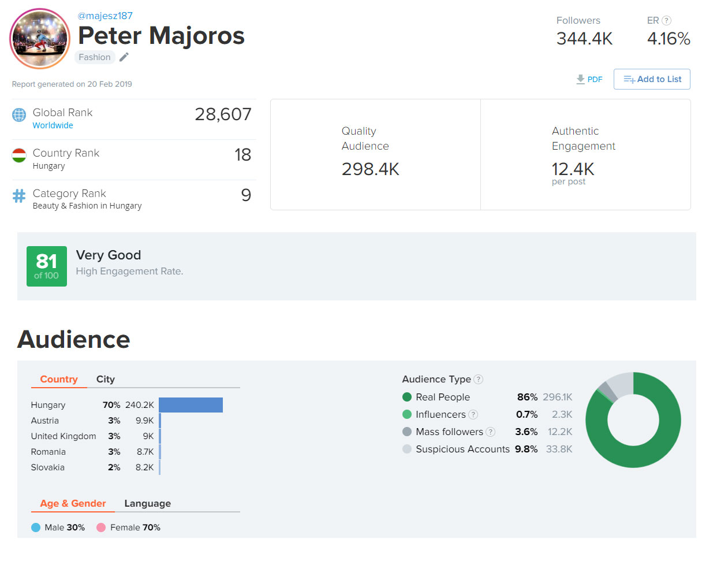Screen dimensions: 728x561
Task: Click the Global Rank globe icon
Action: coord(19,115)
